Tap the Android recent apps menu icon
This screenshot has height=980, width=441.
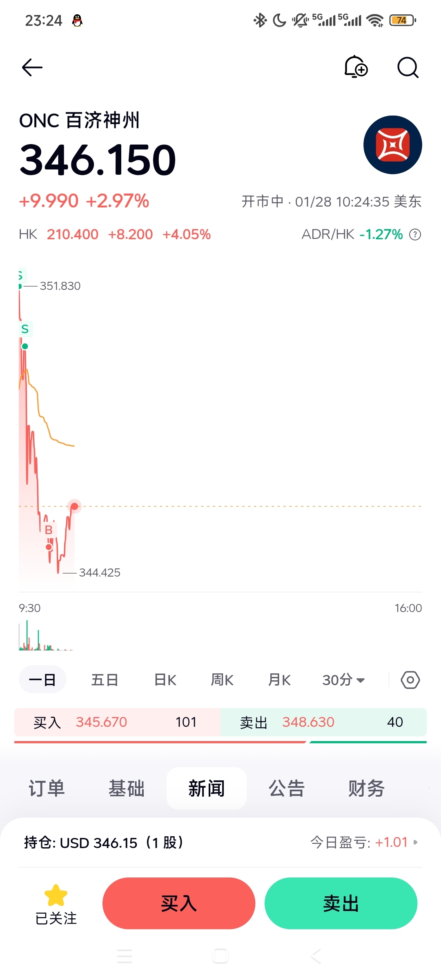point(125,956)
